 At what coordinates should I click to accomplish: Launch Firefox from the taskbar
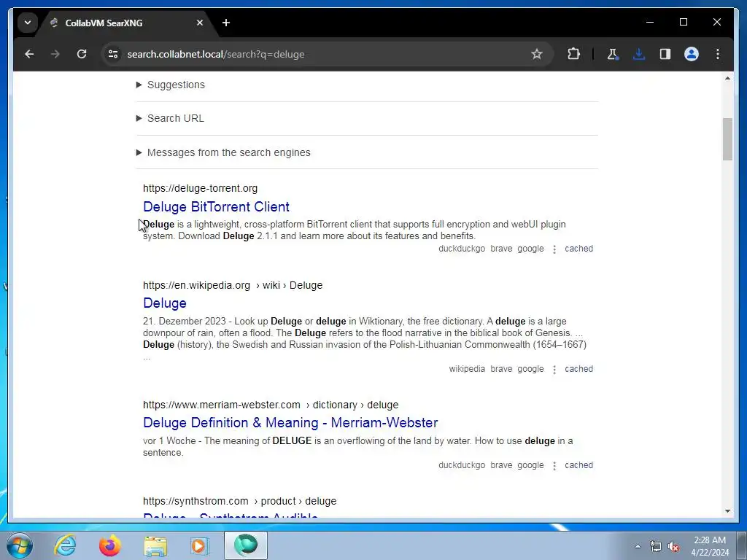pos(110,545)
